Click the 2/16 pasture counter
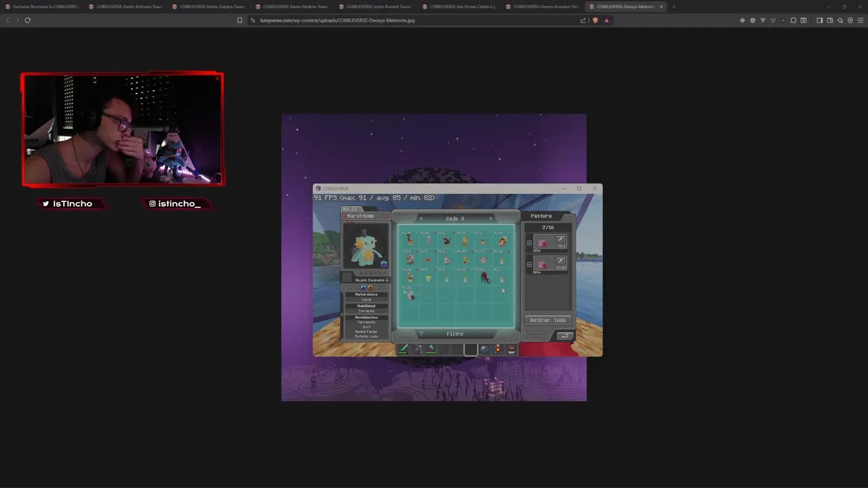 point(548,227)
